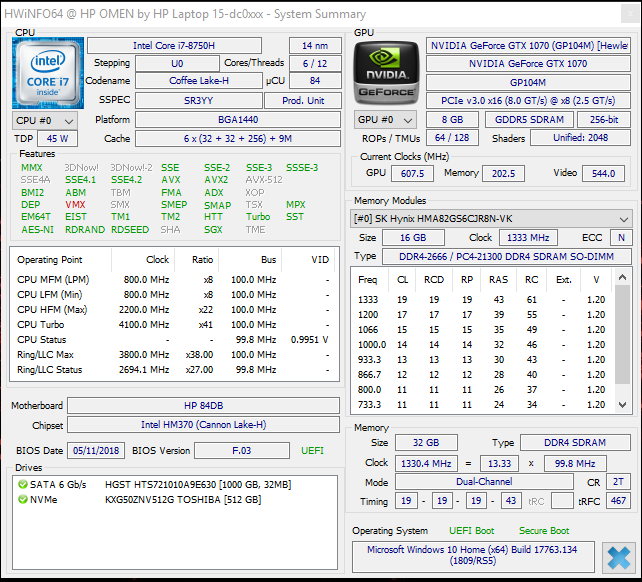Click the AVX2 feature label
The image size is (642, 582).
tap(216, 180)
